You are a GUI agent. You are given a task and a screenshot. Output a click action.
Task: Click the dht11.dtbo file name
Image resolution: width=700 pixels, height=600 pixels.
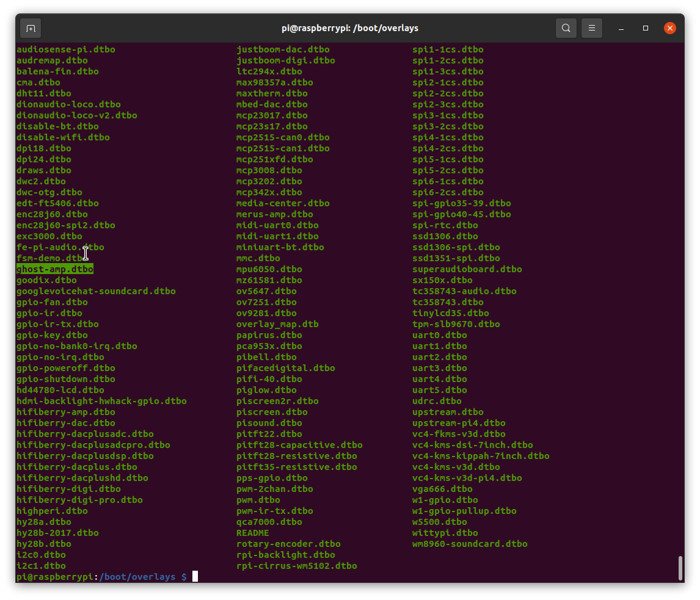click(x=44, y=93)
